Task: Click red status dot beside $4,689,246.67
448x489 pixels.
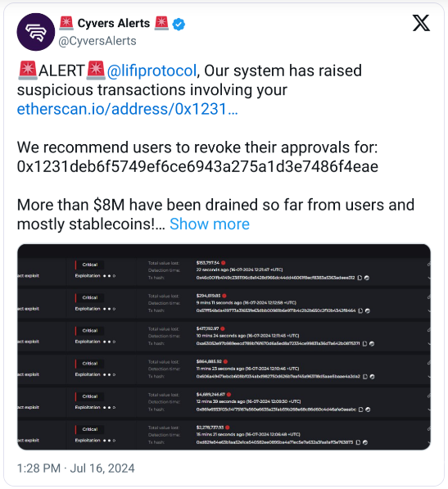Action: (x=229, y=395)
